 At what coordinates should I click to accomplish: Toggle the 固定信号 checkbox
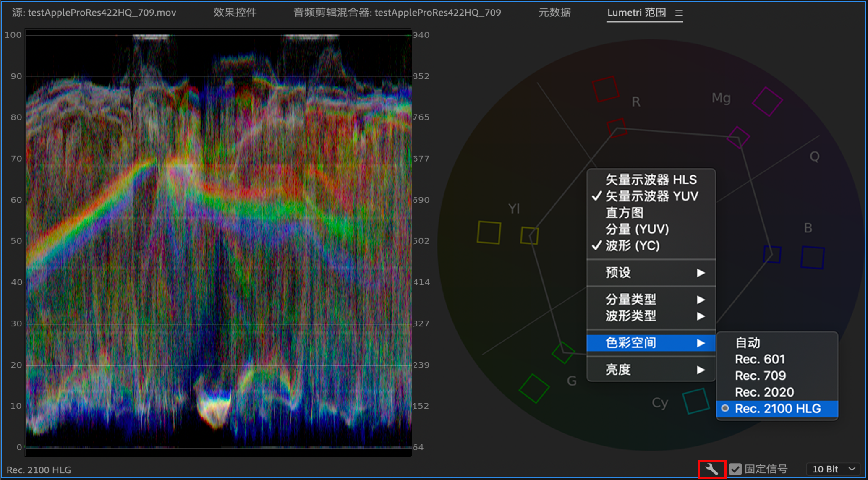click(735, 469)
